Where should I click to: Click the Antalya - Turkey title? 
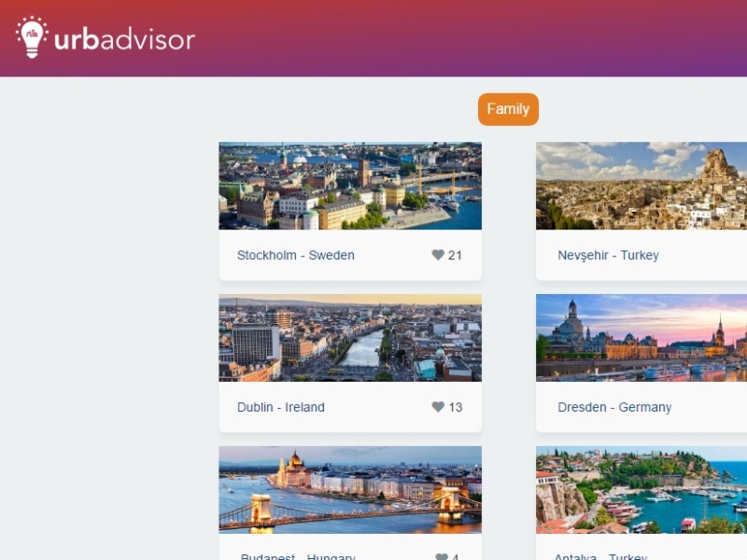(600, 556)
